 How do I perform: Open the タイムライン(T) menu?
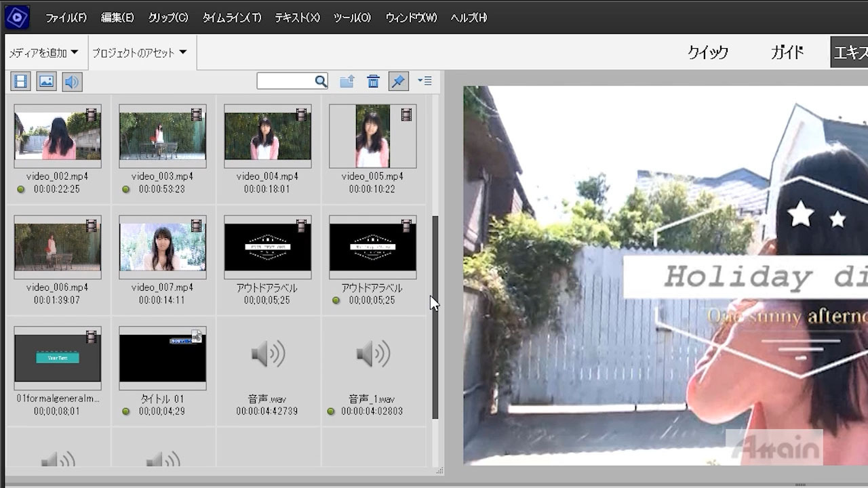pyautogui.click(x=232, y=18)
